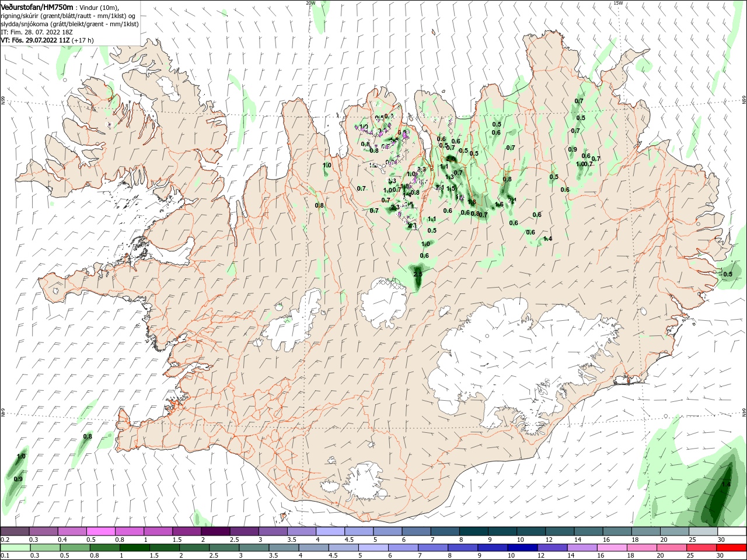The image size is (747, 560).
Task: Pick the top-row white swatch after 30
Action: point(732,531)
